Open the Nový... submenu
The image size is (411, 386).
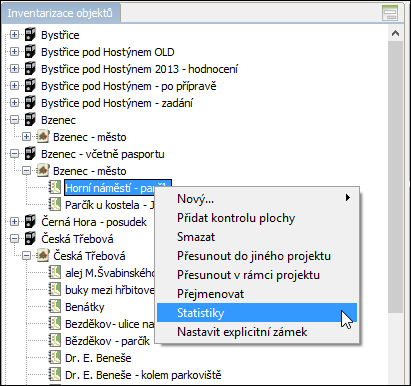257,198
